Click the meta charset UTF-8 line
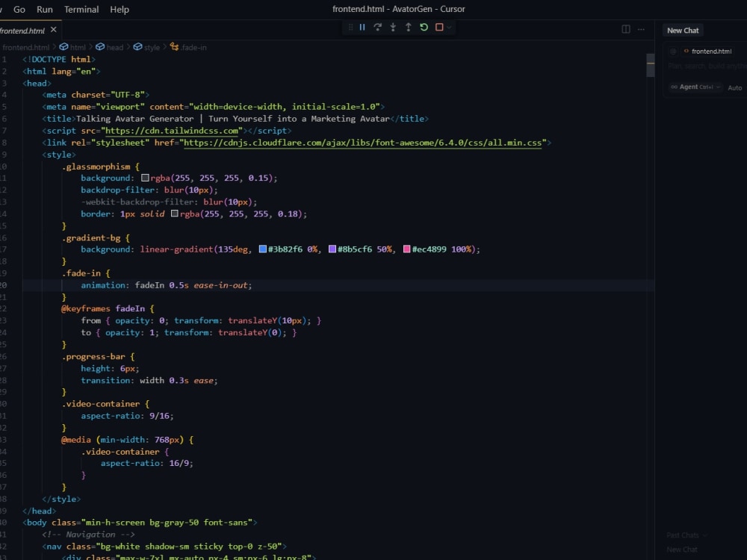This screenshot has width=747, height=560. [x=96, y=95]
